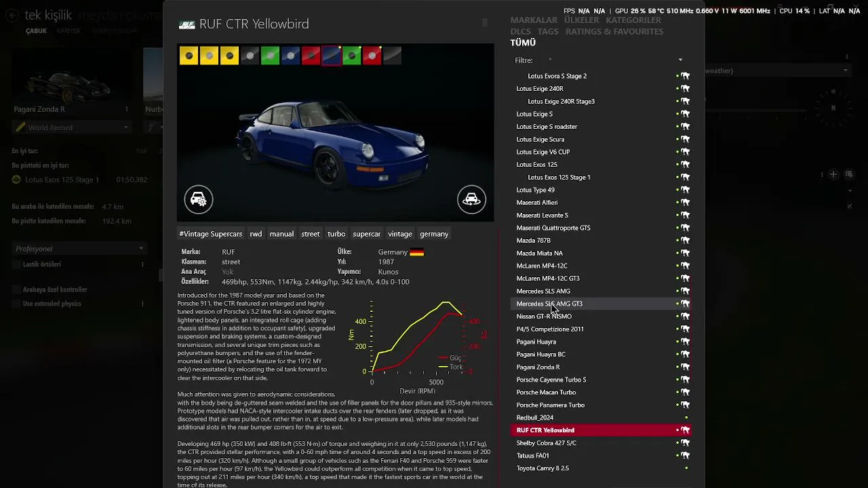Click the RUF brand logo in the title
Viewport: 868px width, 488px height.
(x=186, y=25)
